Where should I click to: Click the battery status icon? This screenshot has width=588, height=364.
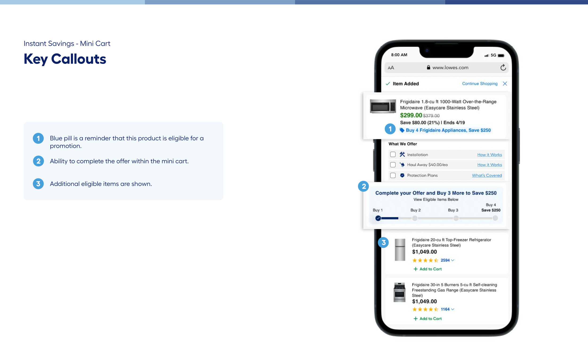pyautogui.click(x=501, y=55)
